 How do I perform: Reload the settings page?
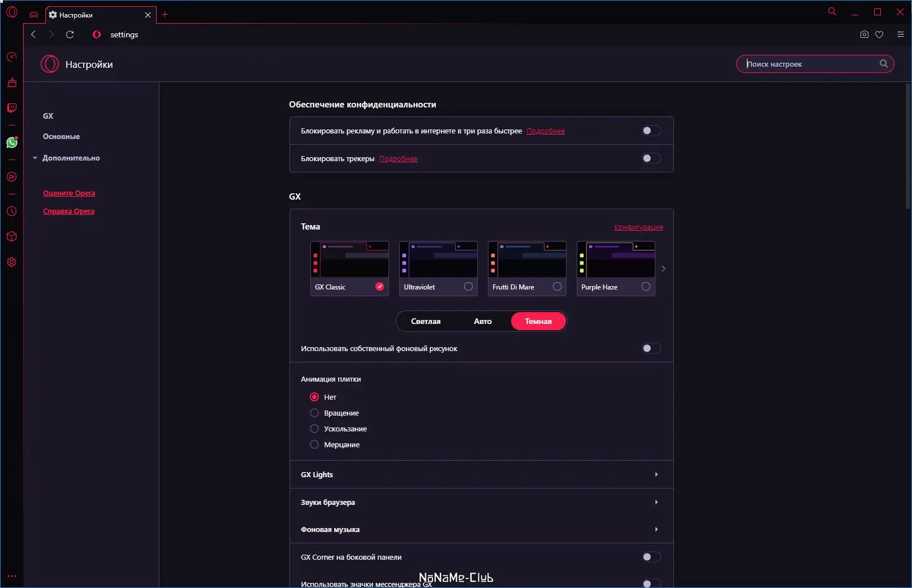click(x=70, y=34)
